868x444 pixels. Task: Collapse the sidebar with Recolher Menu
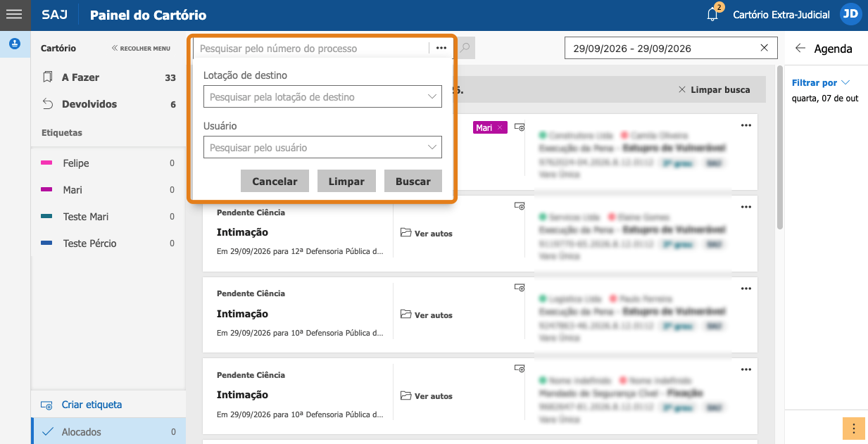[141, 49]
